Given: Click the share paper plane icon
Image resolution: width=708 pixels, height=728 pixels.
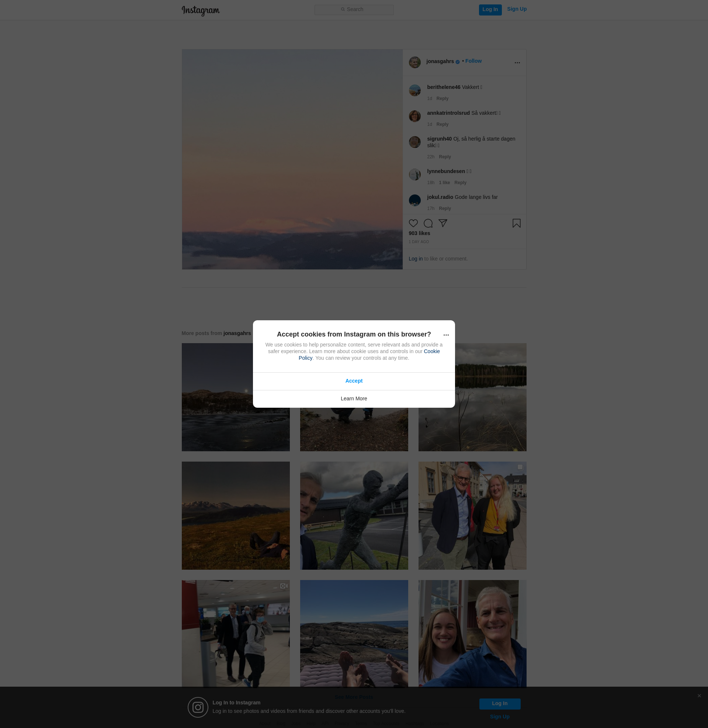Looking at the screenshot, I should pyautogui.click(x=442, y=223).
